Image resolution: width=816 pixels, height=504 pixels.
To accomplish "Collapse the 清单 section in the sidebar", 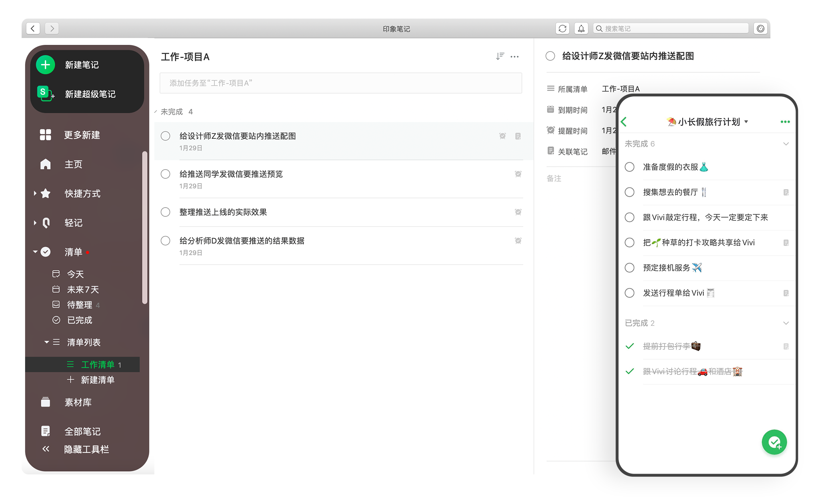I will (35, 252).
